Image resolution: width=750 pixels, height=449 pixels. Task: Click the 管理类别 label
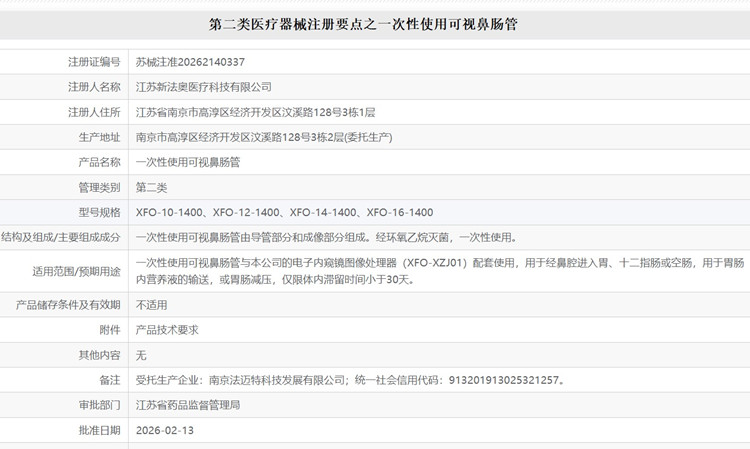click(x=99, y=187)
